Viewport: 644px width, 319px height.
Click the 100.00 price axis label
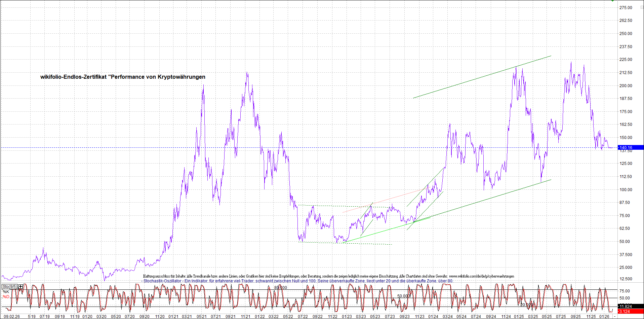pos(626,189)
